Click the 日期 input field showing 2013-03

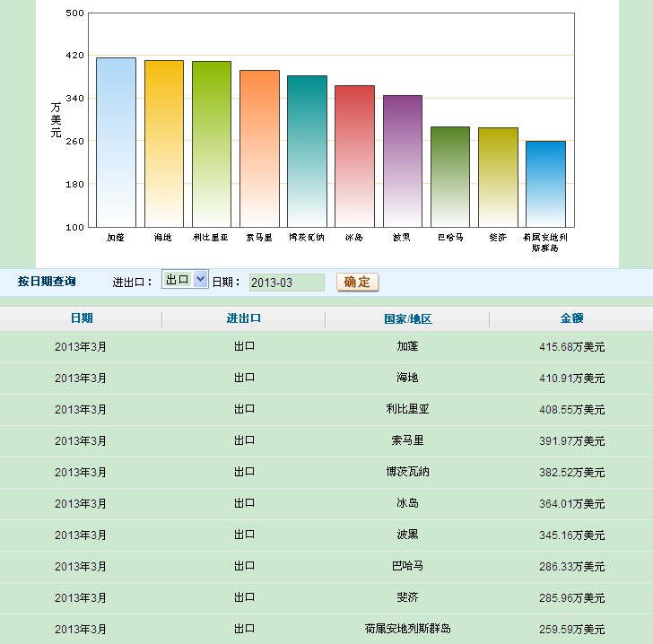click(286, 283)
